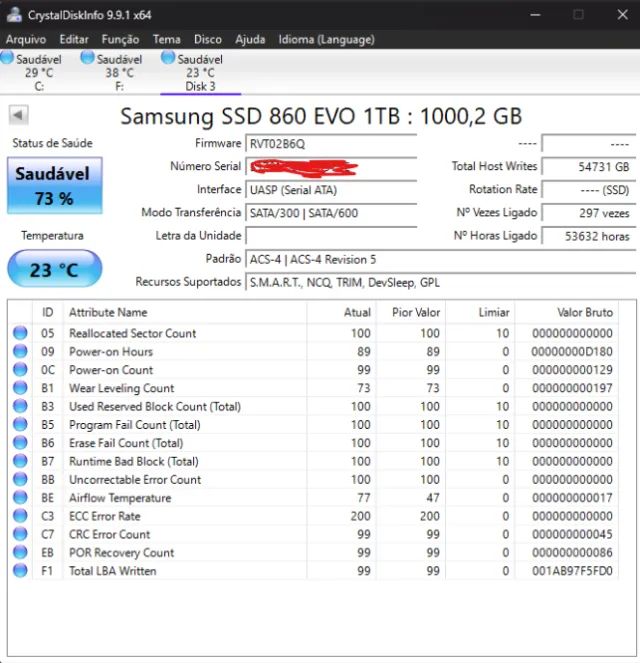Open the Idioma (Language) menu
The height and width of the screenshot is (663, 640).
coord(326,40)
